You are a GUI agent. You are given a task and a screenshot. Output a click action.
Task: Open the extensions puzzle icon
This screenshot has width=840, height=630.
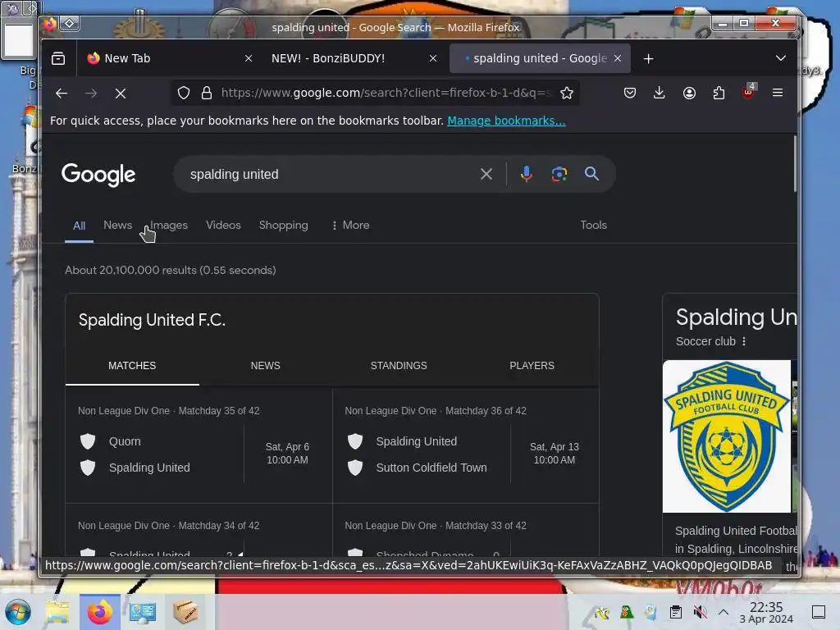tap(719, 94)
